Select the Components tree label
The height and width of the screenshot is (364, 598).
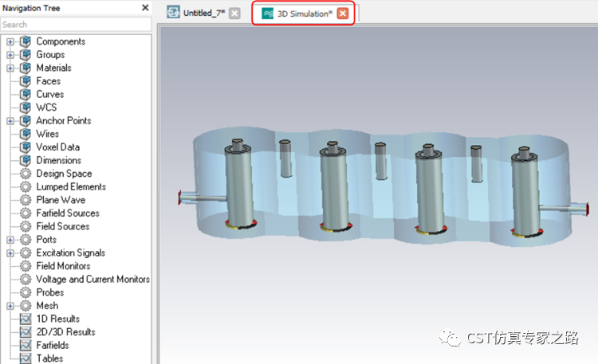click(61, 41)
